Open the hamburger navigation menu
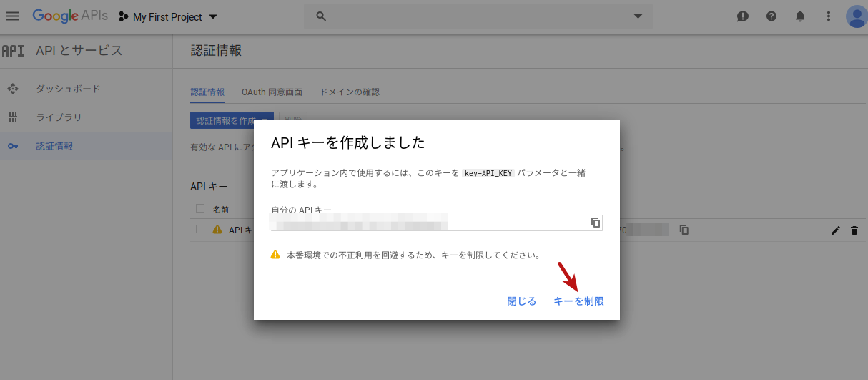868x380 pixels. 13,16
